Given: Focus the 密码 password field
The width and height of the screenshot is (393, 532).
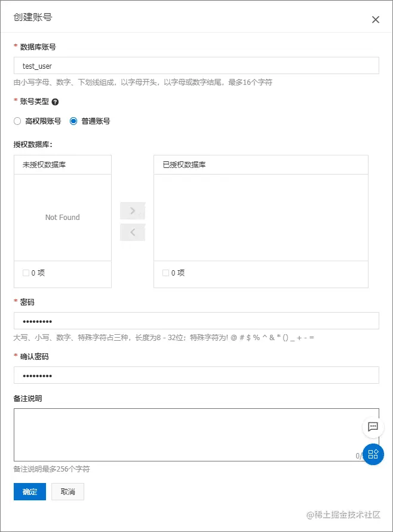Looking at the screenshot, I should point(196,320).
